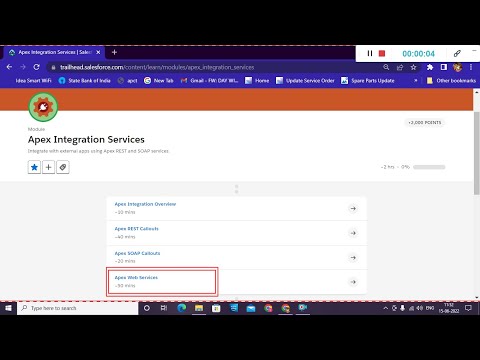The image size is (480, 360).
Task: Click arrow on Apex Integration Overview row
Action: 353,209
